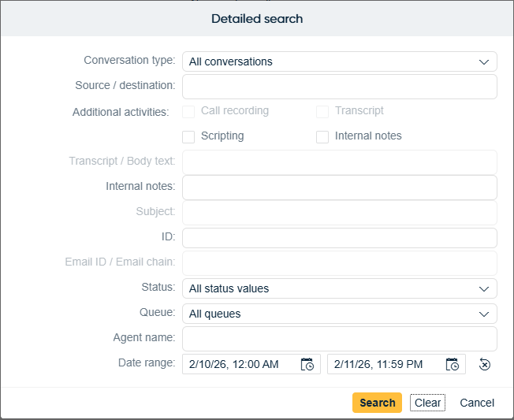Expand the Status dropdown

pos(340,288)
